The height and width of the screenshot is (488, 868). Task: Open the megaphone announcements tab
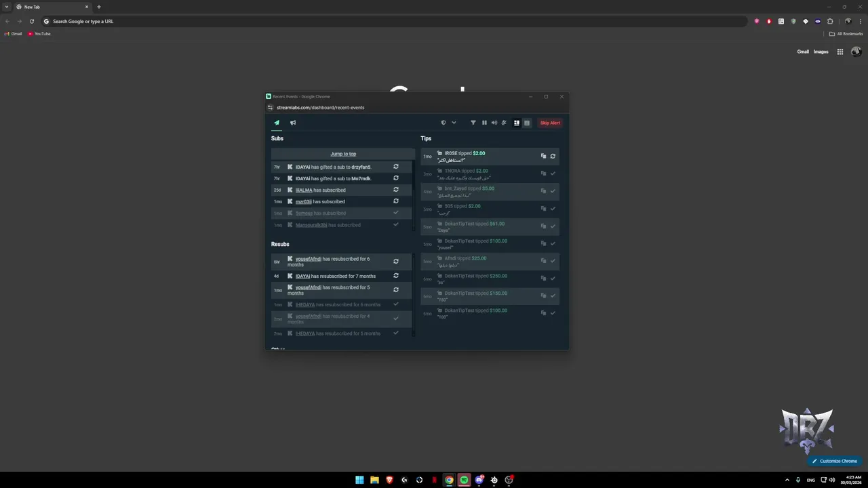[293, 123]
